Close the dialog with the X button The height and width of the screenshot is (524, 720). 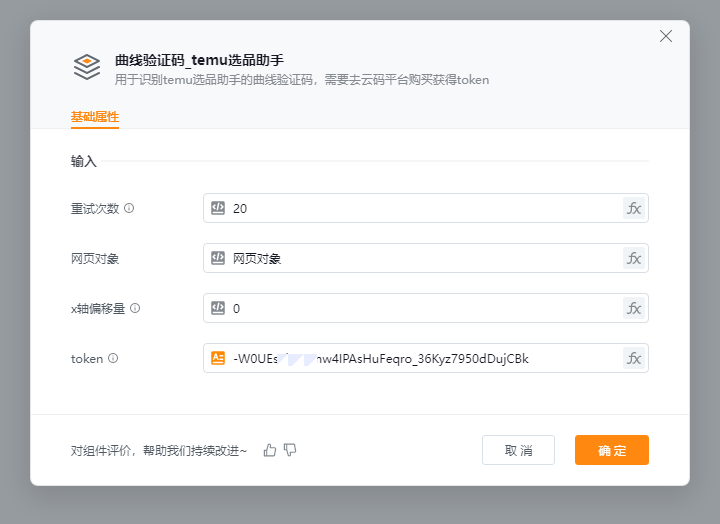click(666, 36)
